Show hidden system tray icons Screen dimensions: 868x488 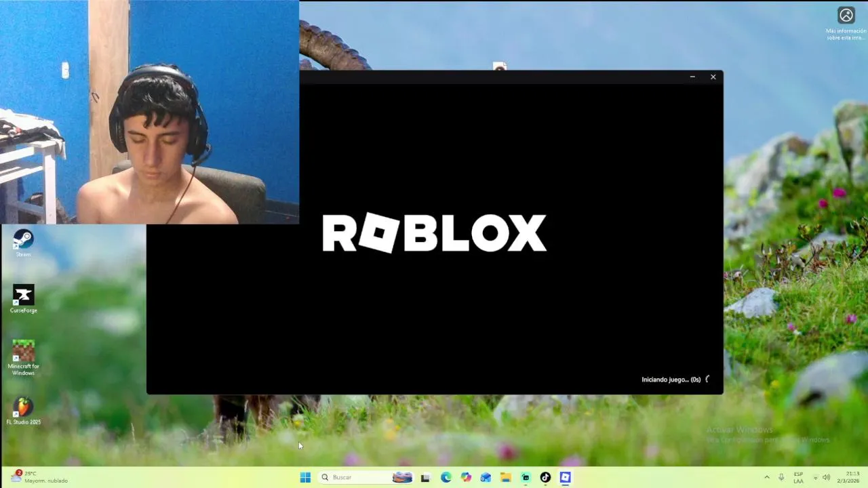click(x=767, y=477)
